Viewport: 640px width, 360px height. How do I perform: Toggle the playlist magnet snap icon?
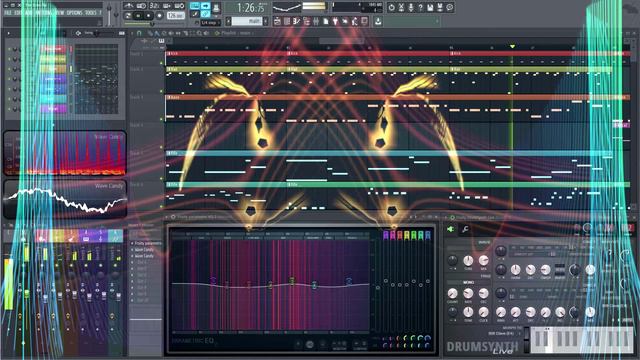139,33
